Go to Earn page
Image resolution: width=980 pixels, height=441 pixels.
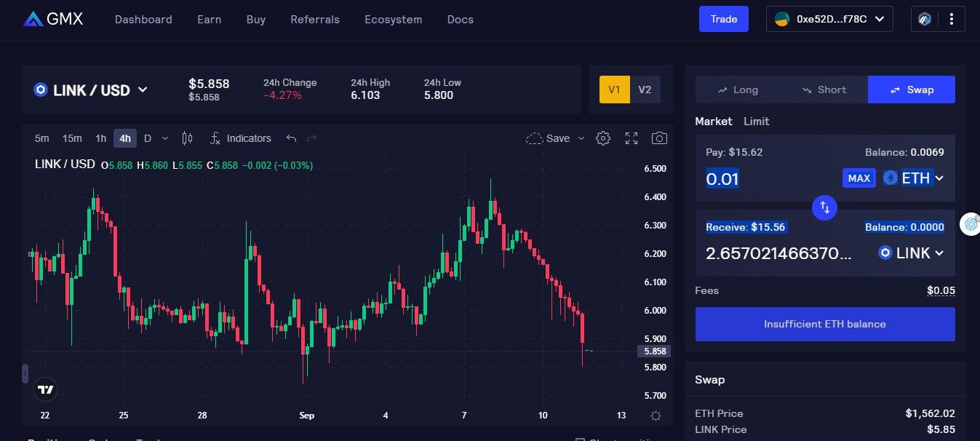pos(209,20)
